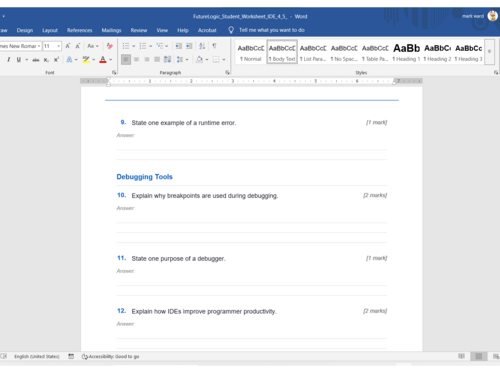
Task: Click mark ward account avatar
Action: click(x=493, y=16)
